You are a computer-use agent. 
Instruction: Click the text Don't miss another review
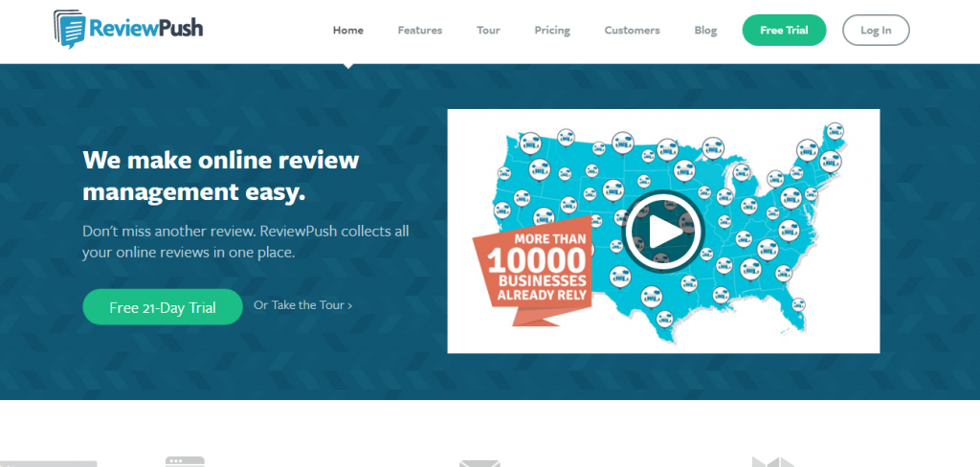168,231
